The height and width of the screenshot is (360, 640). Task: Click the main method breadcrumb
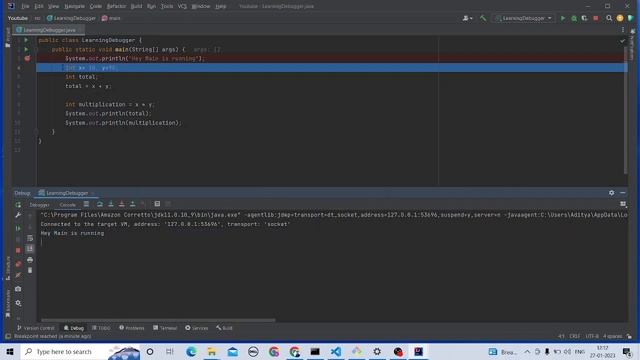[111, 18]
